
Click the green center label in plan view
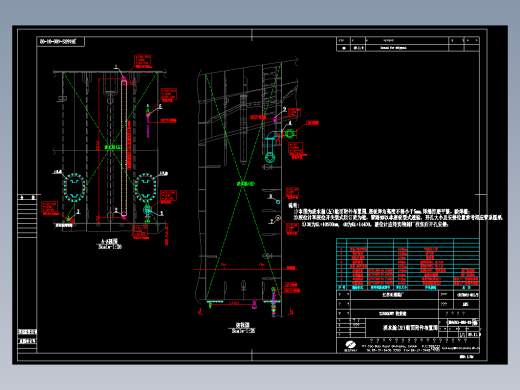click(246, 184)
